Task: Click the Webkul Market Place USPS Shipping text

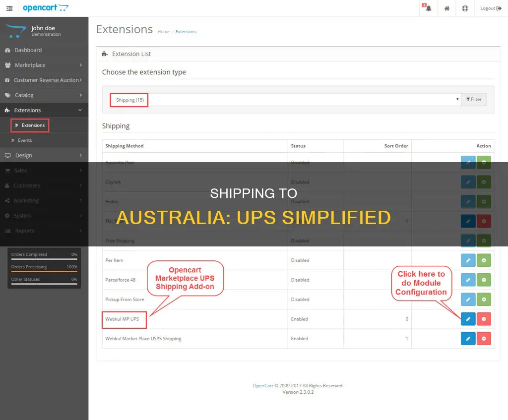Action: 143,339
